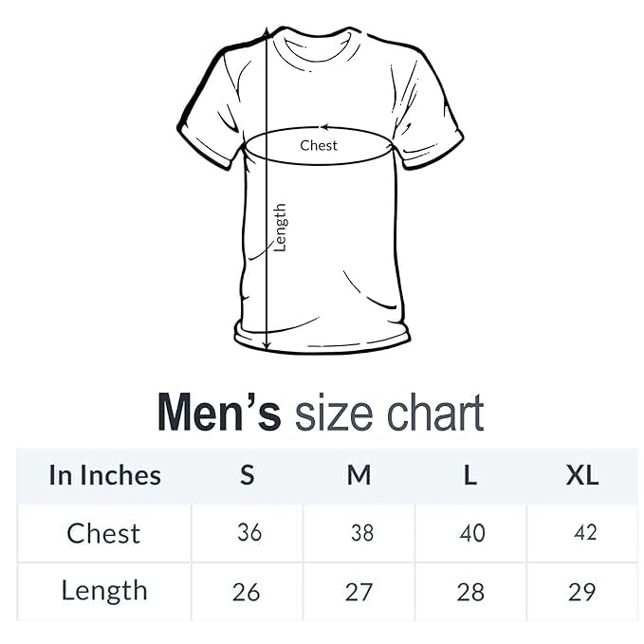Click the length value 28 for size L

click(470, 592)
